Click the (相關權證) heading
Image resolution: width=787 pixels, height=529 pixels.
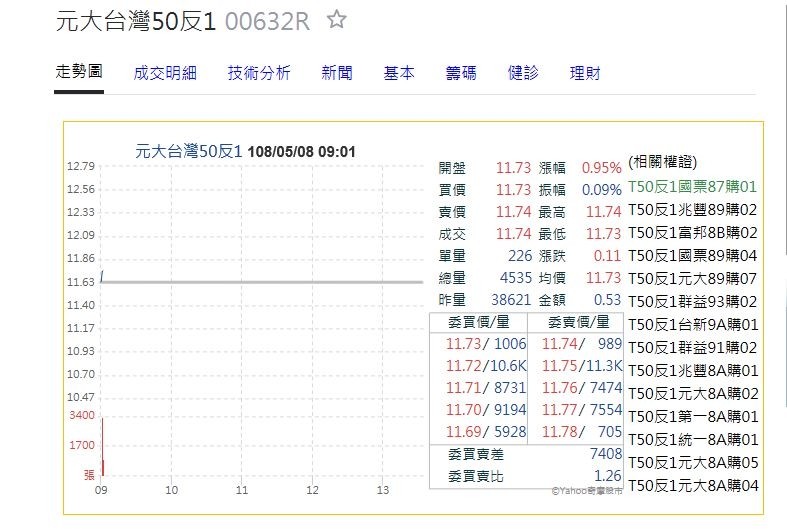pyautogui.click(x=662, y=162)
